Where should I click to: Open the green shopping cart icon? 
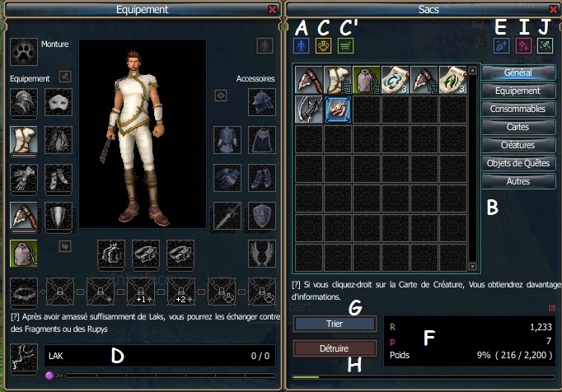pos(345,46)
